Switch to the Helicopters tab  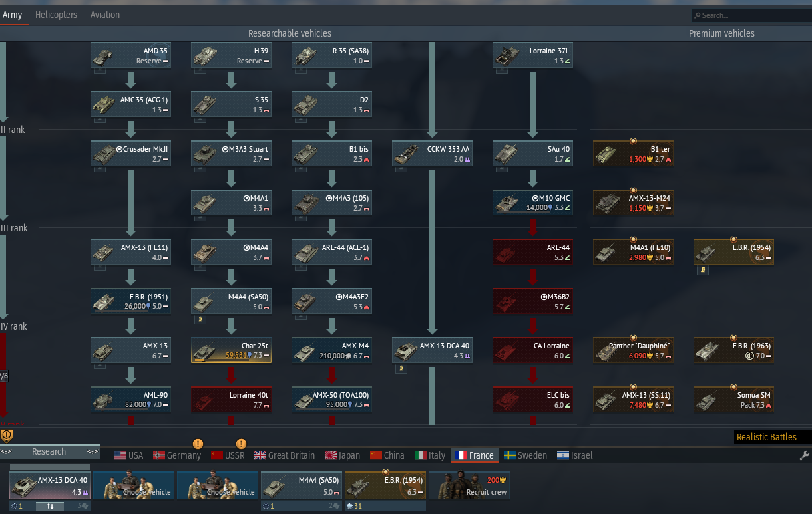click(x=56, y=15)
